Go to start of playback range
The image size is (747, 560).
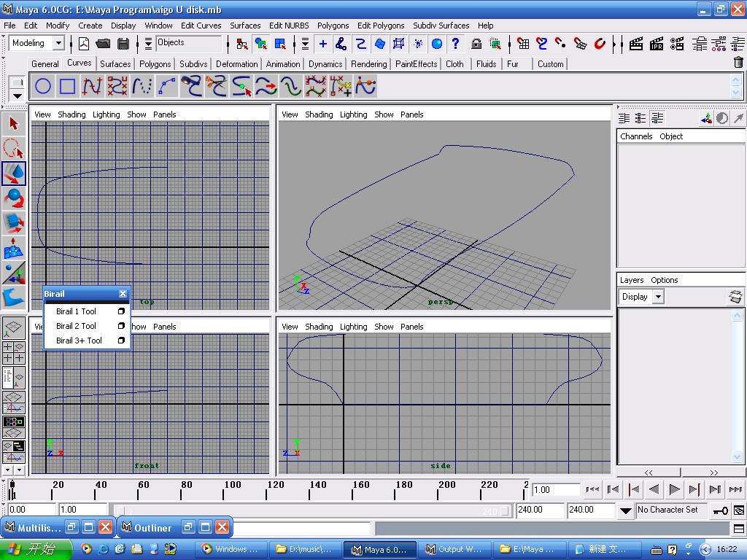(592, 489)
